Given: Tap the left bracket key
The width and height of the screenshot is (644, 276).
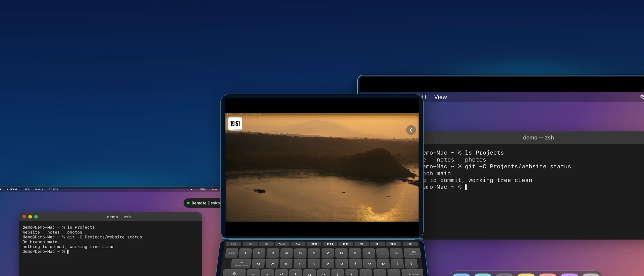Looking at the screenshot, I should tap(397, 264).
